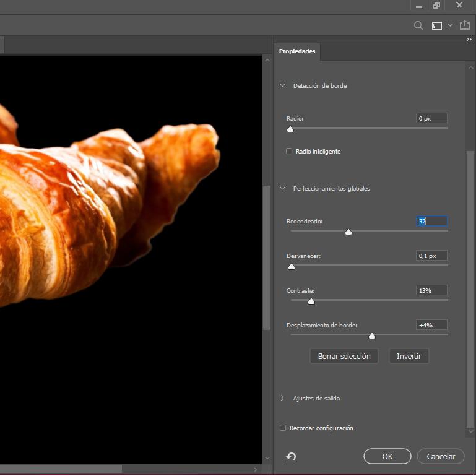Collapse the Detección de borde section

coord(283,85)
